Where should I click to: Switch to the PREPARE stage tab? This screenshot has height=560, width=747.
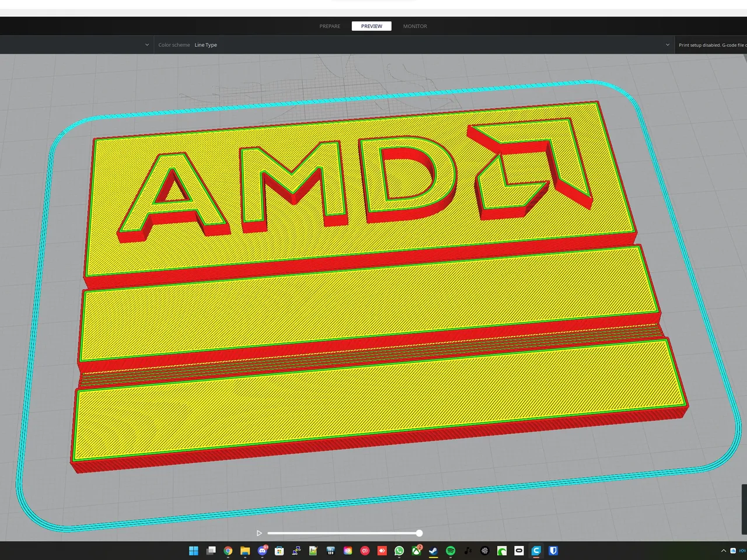[x=330, y=26]
